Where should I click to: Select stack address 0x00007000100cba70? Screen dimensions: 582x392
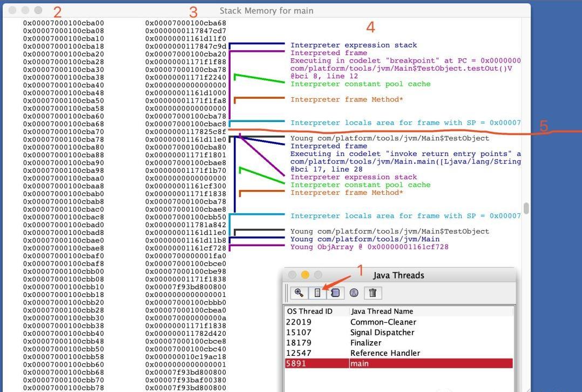tap(64, 131)
